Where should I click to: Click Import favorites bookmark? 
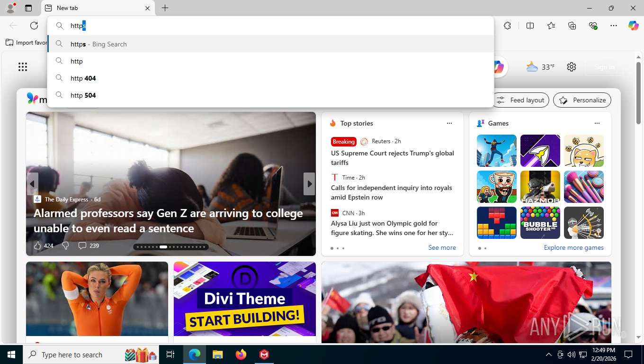click(27, 43)
